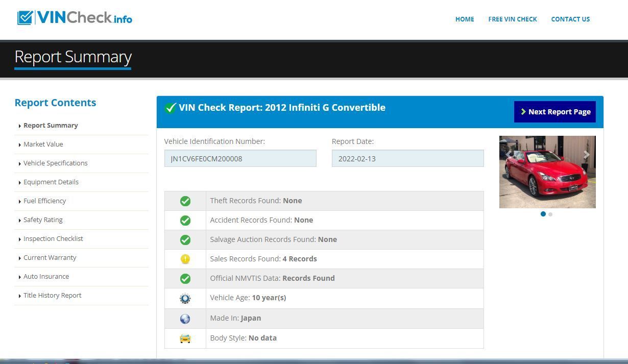Click the green check beside Theft Records
This screenshot has width=628, height=364.
click(x=185, y=201)
